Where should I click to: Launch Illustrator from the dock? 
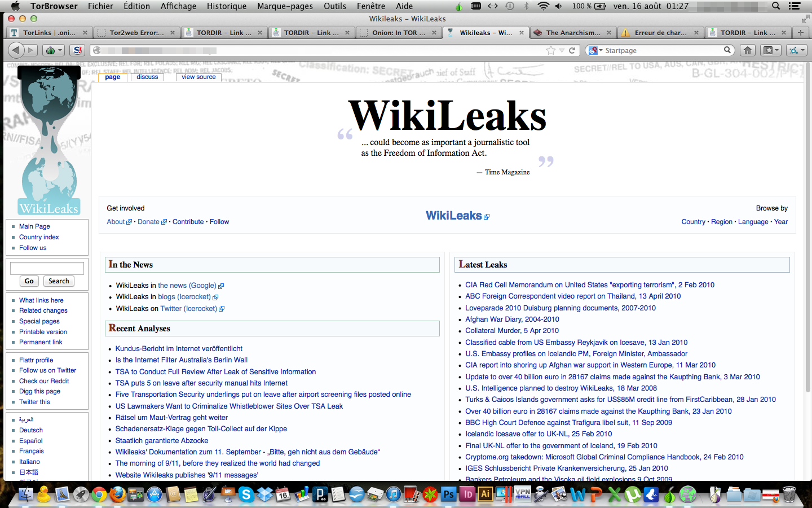tap(485, 495)
